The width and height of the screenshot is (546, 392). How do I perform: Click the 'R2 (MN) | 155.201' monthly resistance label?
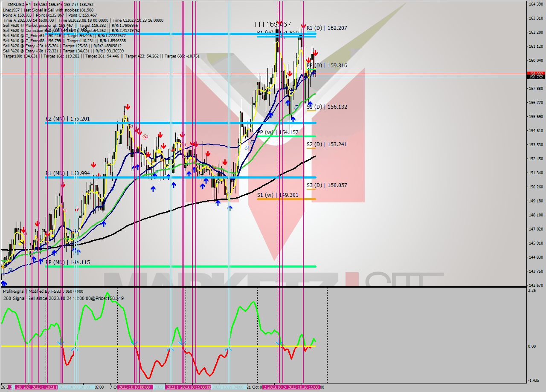(x=68, y=119)
